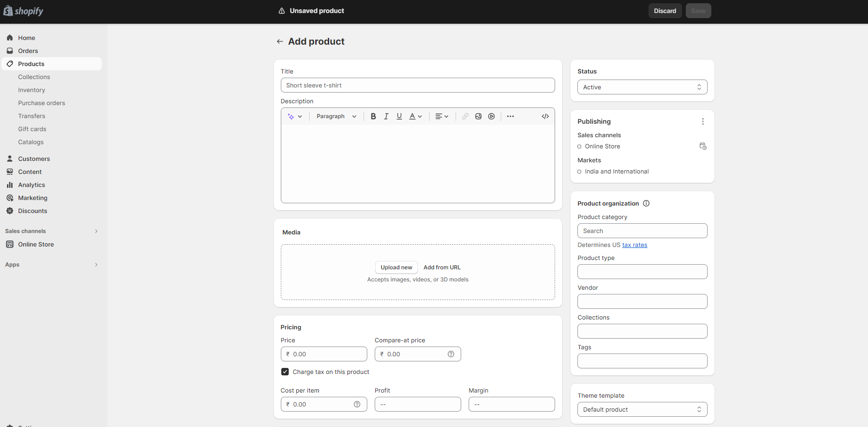The image size is (868, 427).
Task: Schedule Online Store availability via calendar icon
Action: click(703, 146)
